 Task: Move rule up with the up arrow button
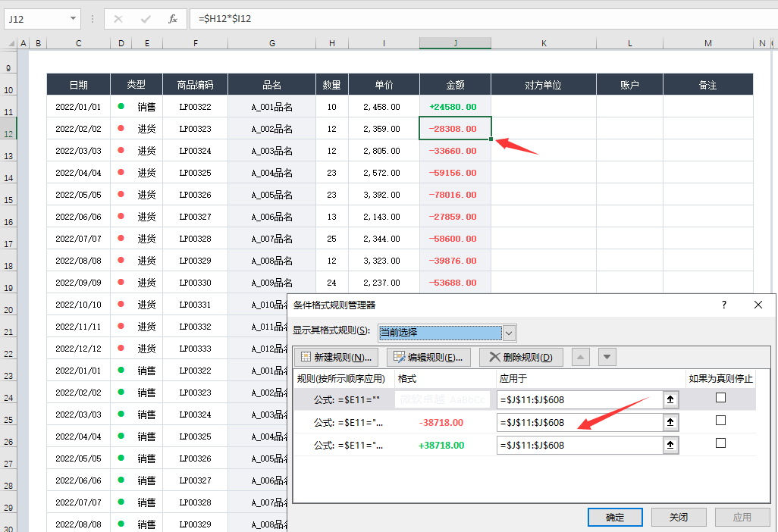(x=581, y=357)
